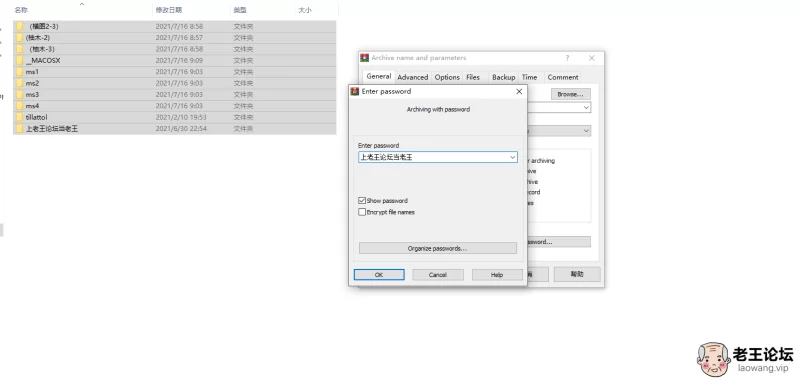The image size is (800, 388).
Task: Click the ms1 folder icon
Action: tap(20, 72)
